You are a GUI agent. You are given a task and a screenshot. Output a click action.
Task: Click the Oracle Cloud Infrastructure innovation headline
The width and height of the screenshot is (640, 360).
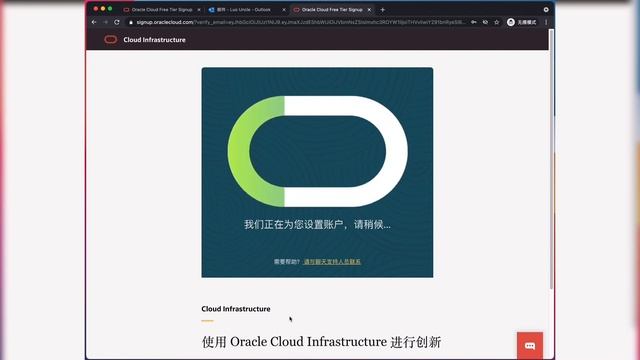point(321,342)
